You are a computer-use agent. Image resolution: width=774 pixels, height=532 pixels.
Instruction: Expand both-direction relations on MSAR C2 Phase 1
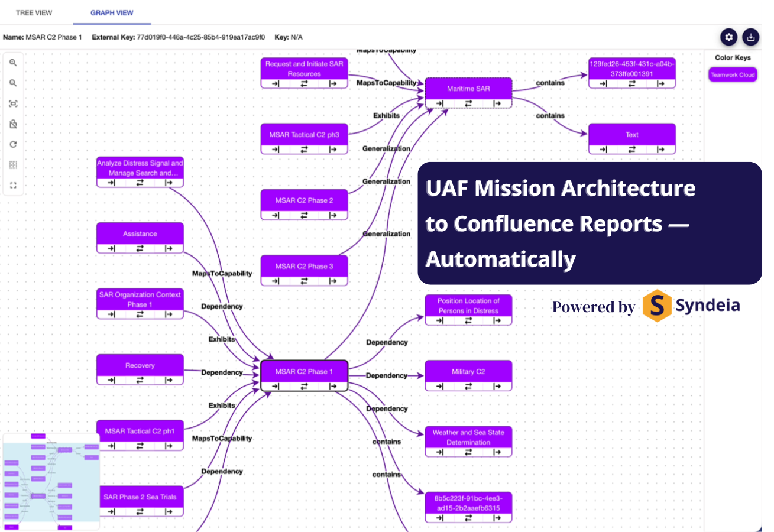click(x=304, y=386)
